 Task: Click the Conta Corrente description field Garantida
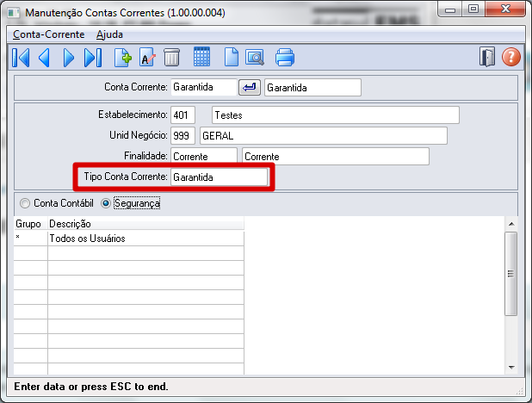point(312,88)
